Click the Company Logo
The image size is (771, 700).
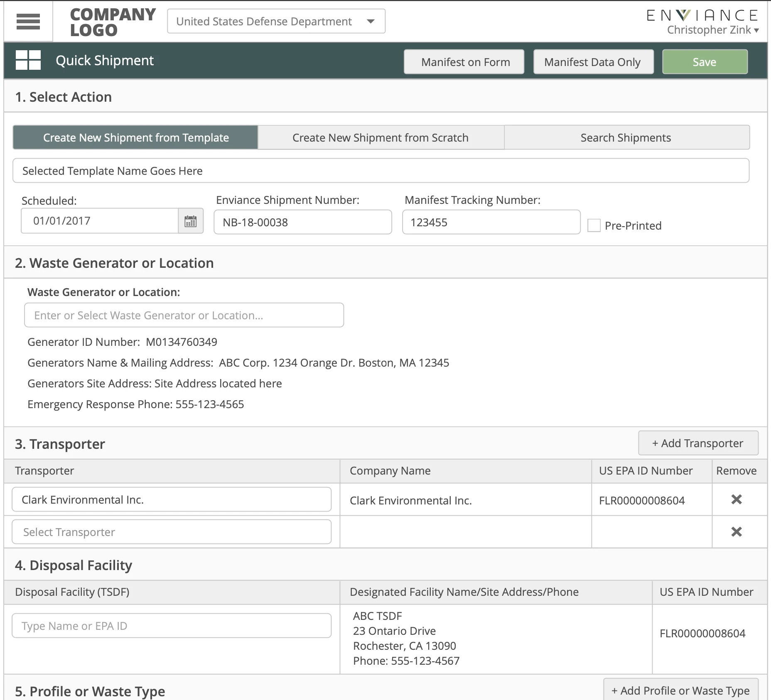[113, 22]
